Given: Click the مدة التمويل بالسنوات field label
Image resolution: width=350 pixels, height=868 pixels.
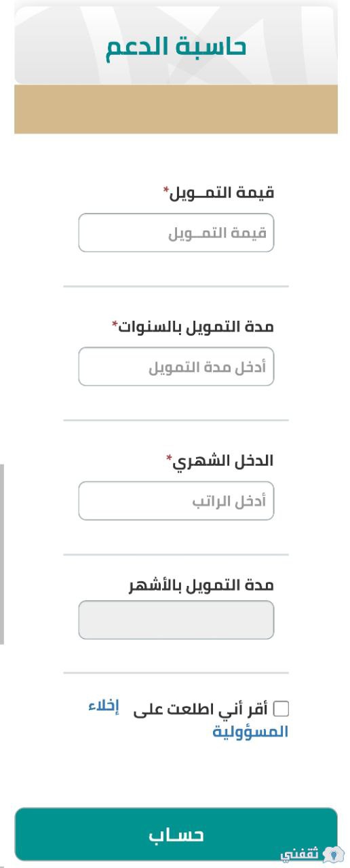Looking at the screenshot, I should (x=197, y=327).
